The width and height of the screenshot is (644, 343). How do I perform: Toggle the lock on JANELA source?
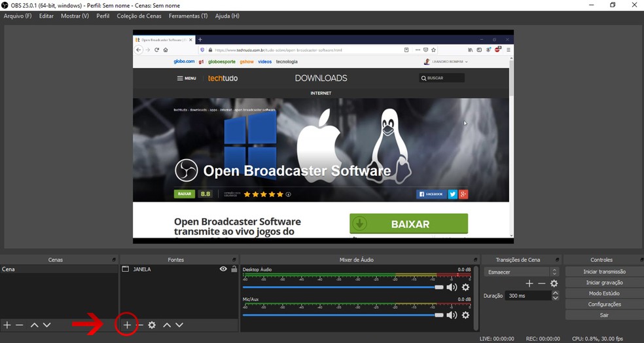tap(234, 269)
